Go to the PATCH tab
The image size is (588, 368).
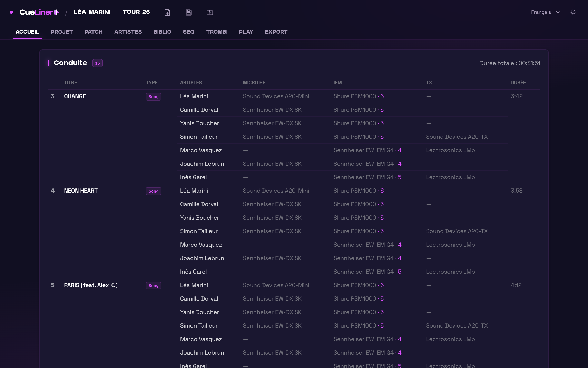pyautogui.click(x=94, y=32)
